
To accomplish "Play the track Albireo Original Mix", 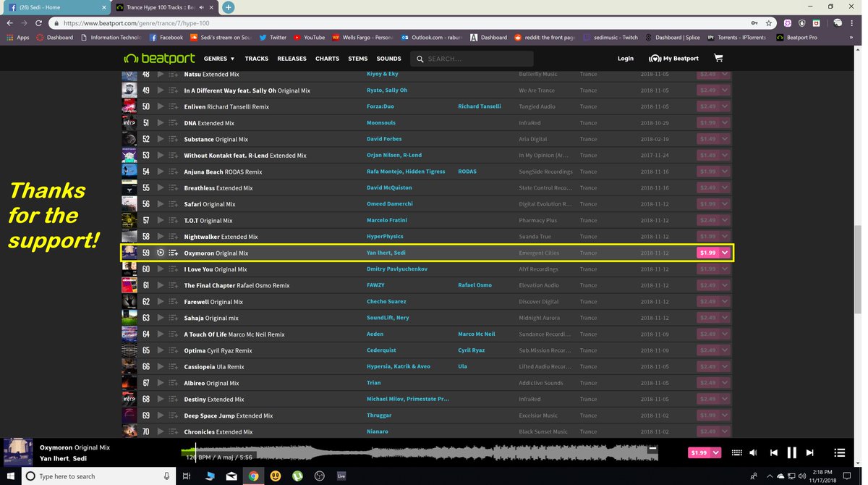I will [161, 383].
